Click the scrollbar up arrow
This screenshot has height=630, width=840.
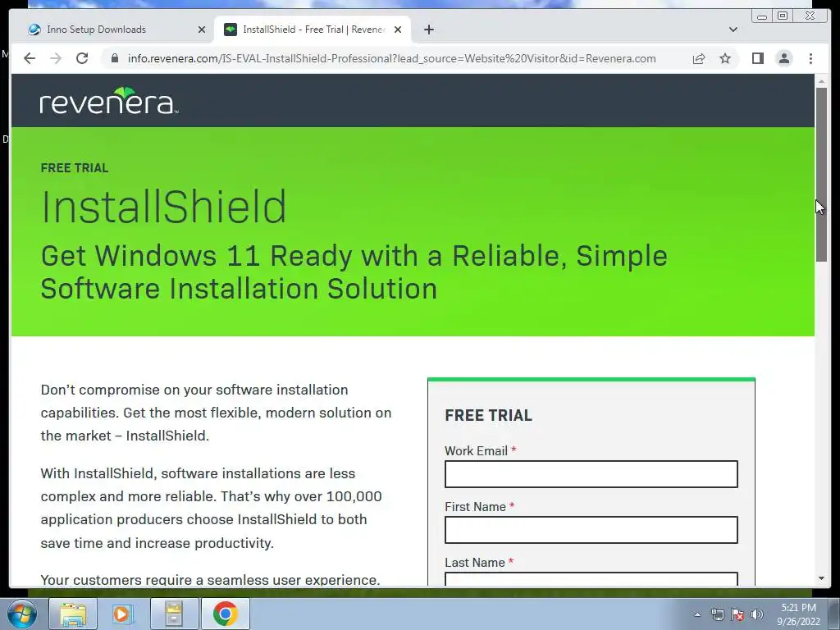(x=821, y=81)
